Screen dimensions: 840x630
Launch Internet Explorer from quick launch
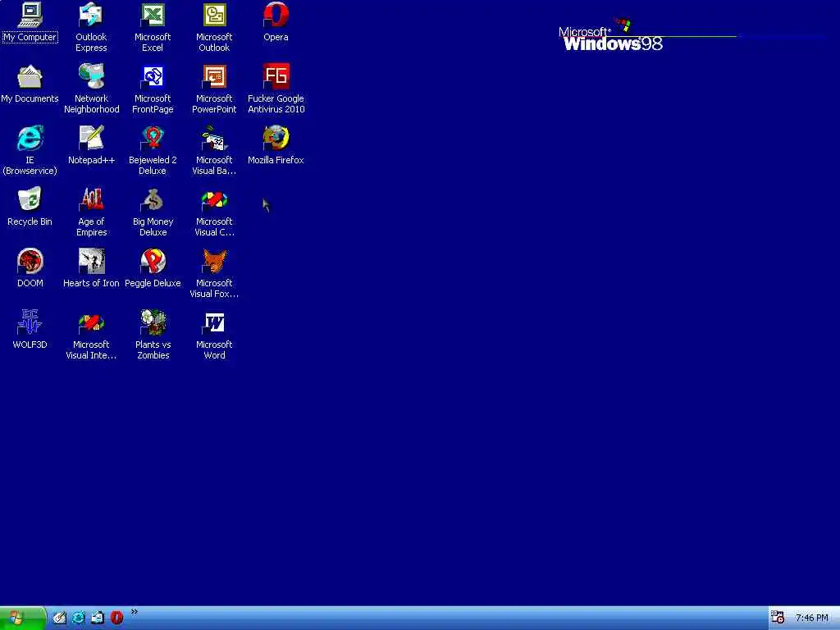(x=79, y=619)
